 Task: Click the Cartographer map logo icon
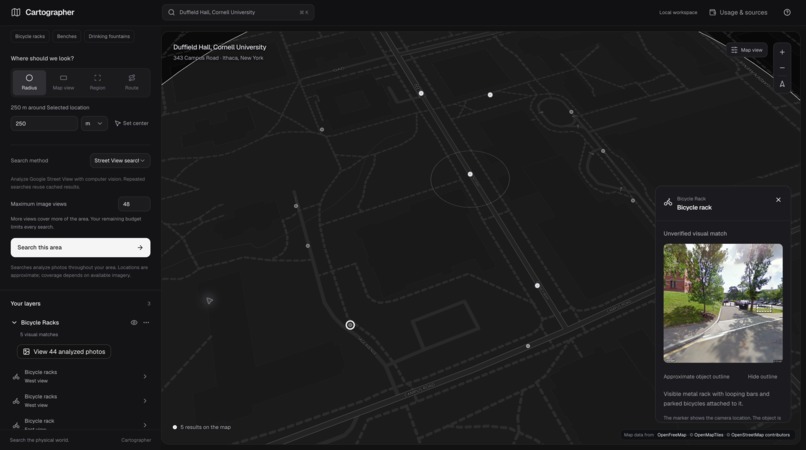pos(16,12)
